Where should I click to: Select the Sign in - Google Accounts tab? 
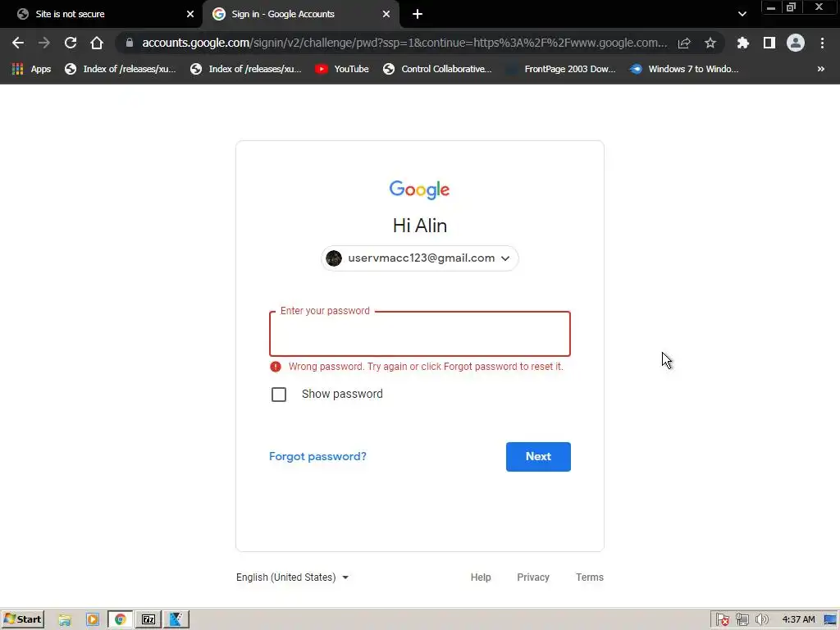(x=300, y=14)
